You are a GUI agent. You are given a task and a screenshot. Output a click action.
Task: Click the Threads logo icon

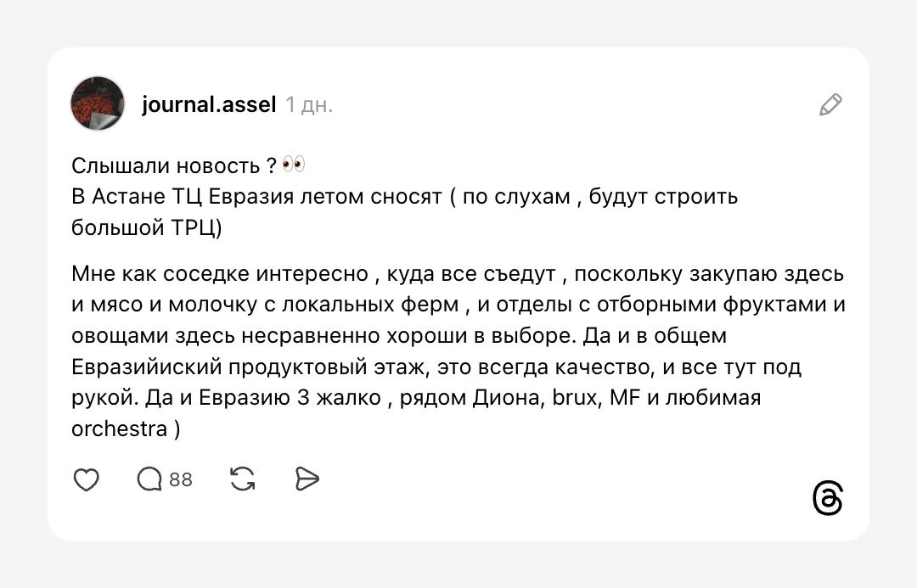pos(828,499)
